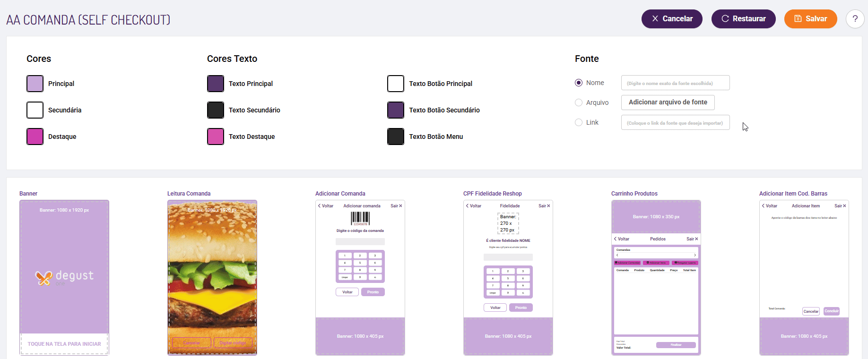Open the Texto Botão Secundário swatch
The height and width of the screenshot is (359, 868).
point(396,110)
